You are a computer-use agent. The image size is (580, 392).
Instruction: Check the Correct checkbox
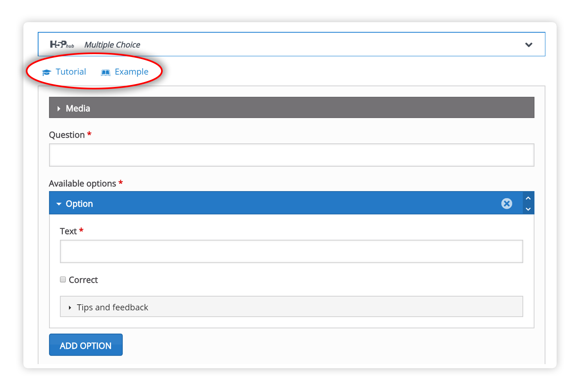click(63, 280)
